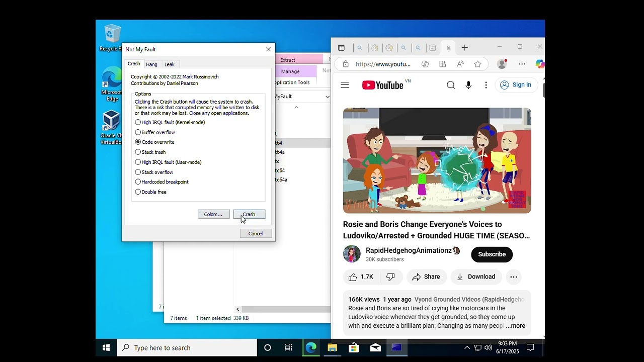This screenshot has height=362, width=644.
Task: Select High IRQL fault (User-mode) option
Action: coord(169,162)
